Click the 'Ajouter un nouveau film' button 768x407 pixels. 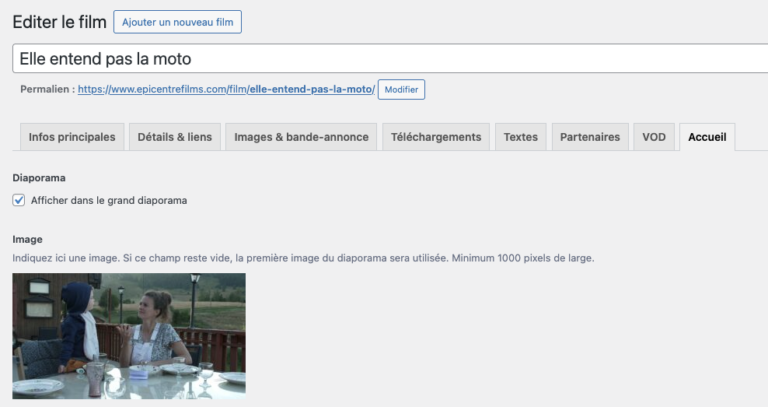click(x=177, y=22)
